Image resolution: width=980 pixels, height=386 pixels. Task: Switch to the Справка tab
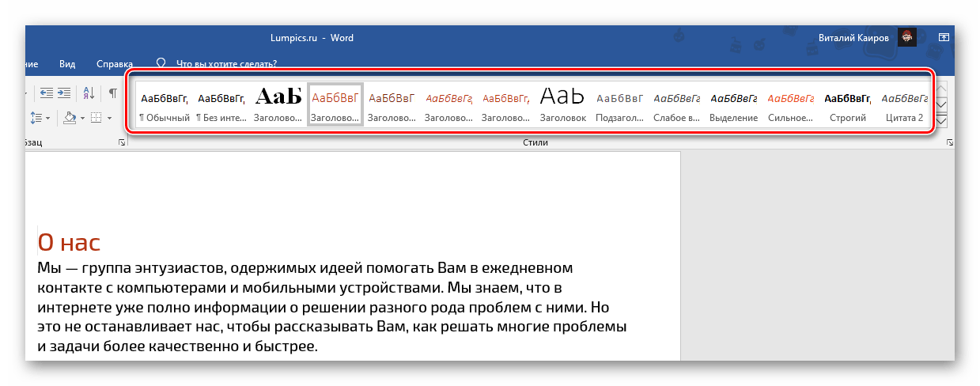click(115, 63)
